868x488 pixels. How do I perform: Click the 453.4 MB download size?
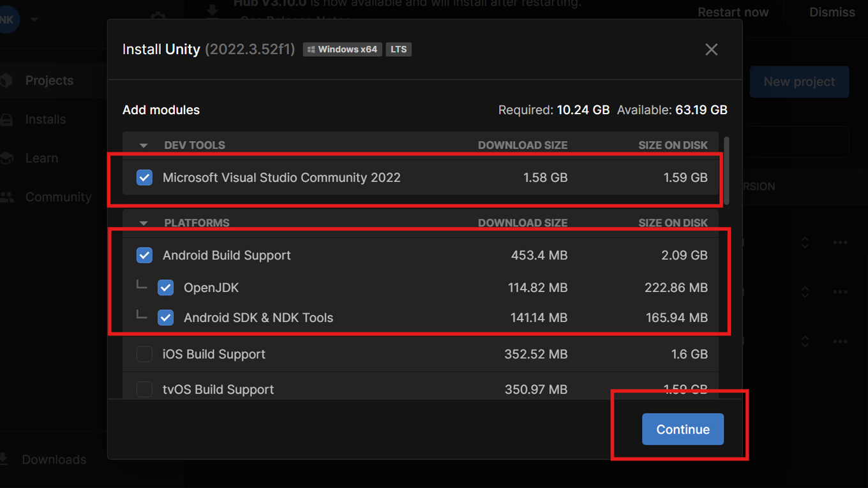(x=539, y=255)
